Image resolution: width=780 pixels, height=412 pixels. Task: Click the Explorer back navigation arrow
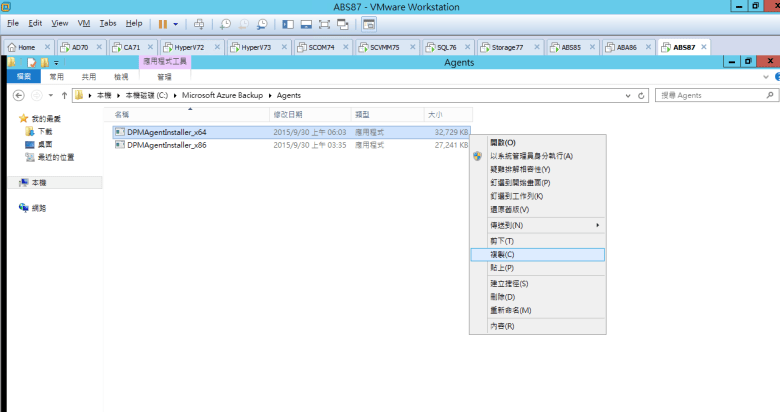pyautogui.click(x=17, y=96)
